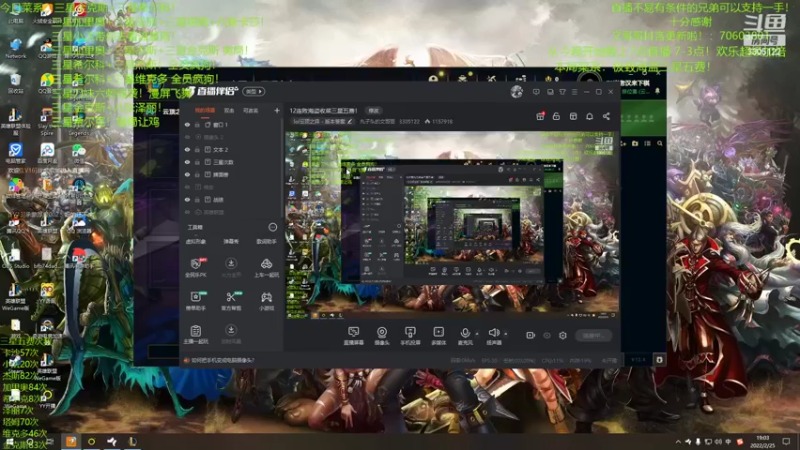This screenshot has width=800, height=450.
Task: Open the 歌词助手 tool label
Action: click(266, 242)
